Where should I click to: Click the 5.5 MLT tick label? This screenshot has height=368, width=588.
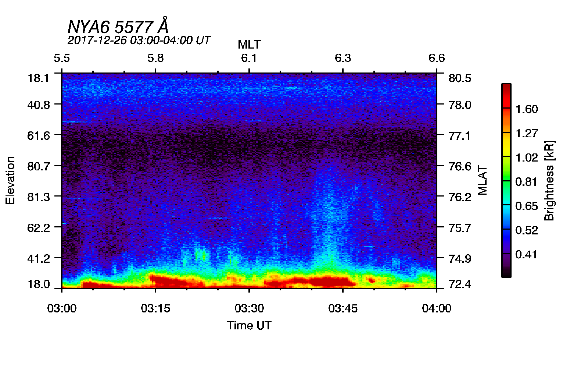pos(62,58)
